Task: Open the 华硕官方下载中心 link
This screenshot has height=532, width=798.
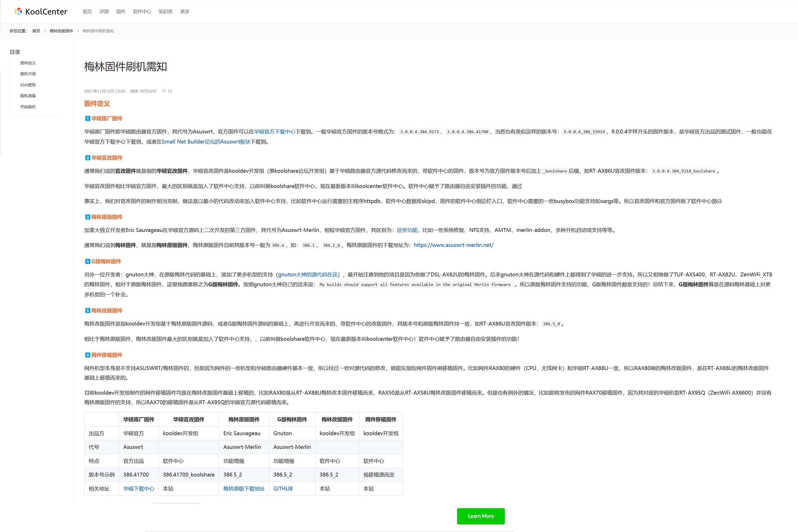Action: click(275, 132)
